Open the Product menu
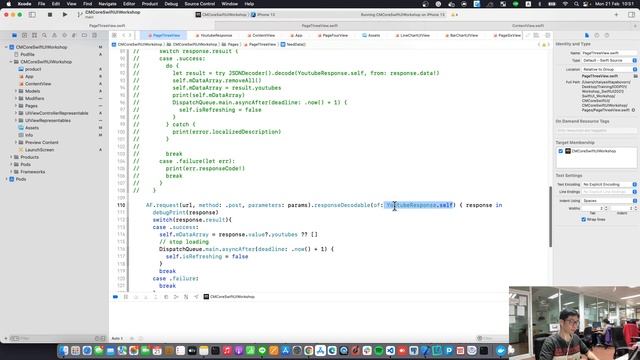Viewport: 640px width, 360px height. 150,4
